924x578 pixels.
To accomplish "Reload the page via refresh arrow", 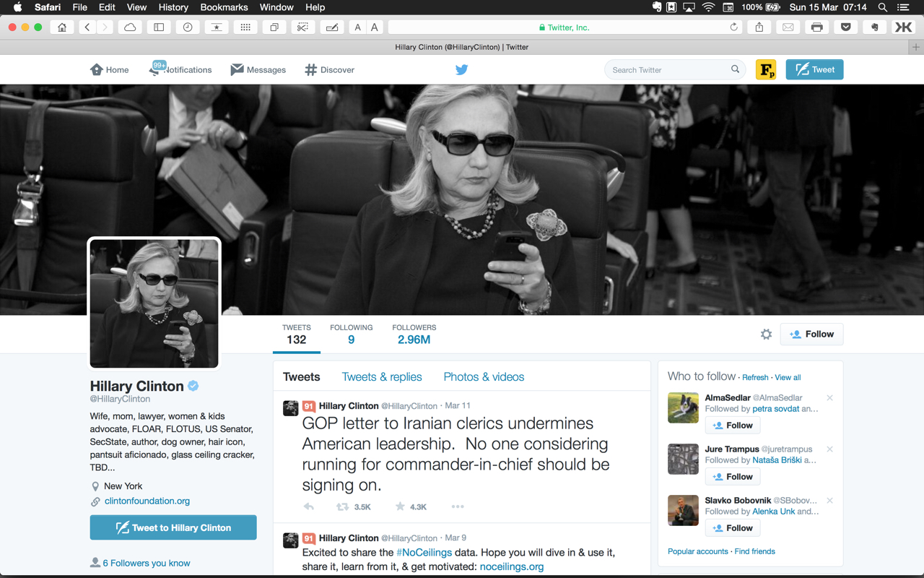I will click(734, 27).
